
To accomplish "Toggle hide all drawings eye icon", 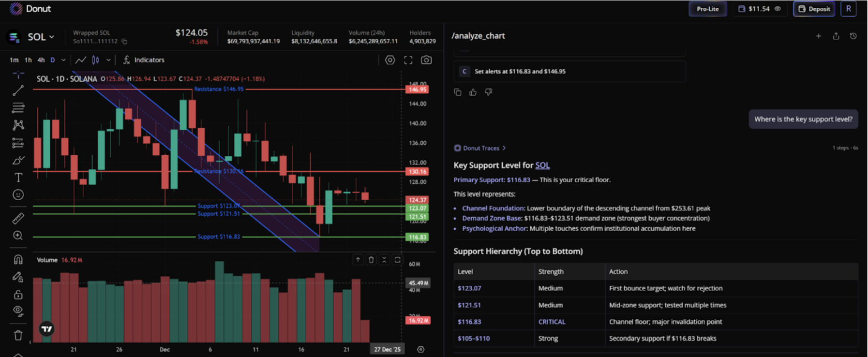I will [x=18, y=311].
